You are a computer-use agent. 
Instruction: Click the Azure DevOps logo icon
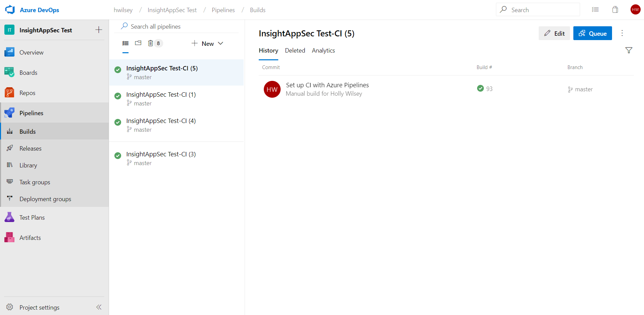pos(10,10)
